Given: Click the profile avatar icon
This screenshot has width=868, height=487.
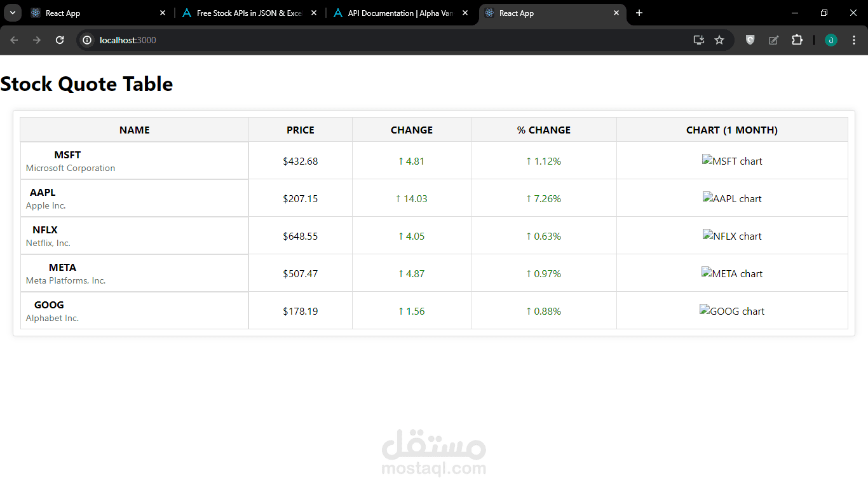Looking at the screenshot, I should [x=831, y=40].
